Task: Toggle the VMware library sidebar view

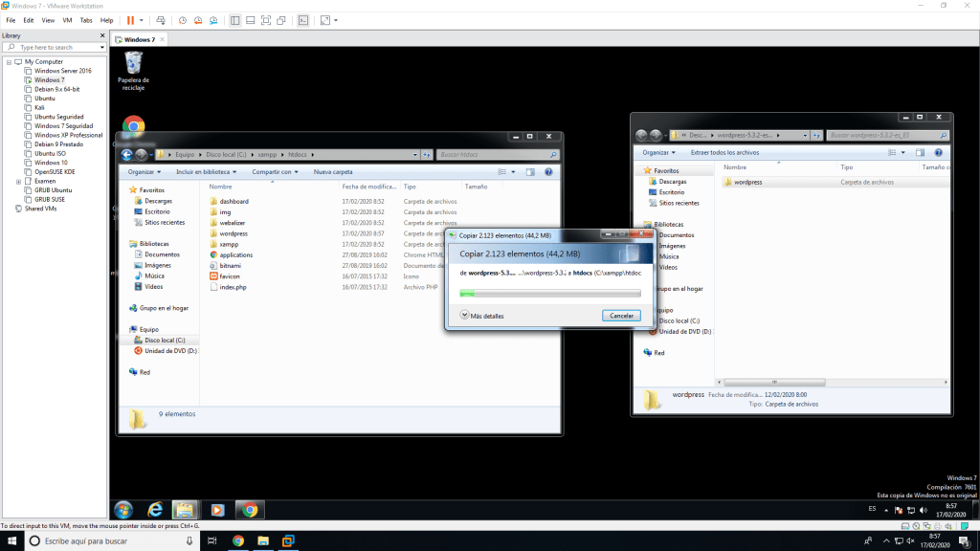Action: pos(235,20)
